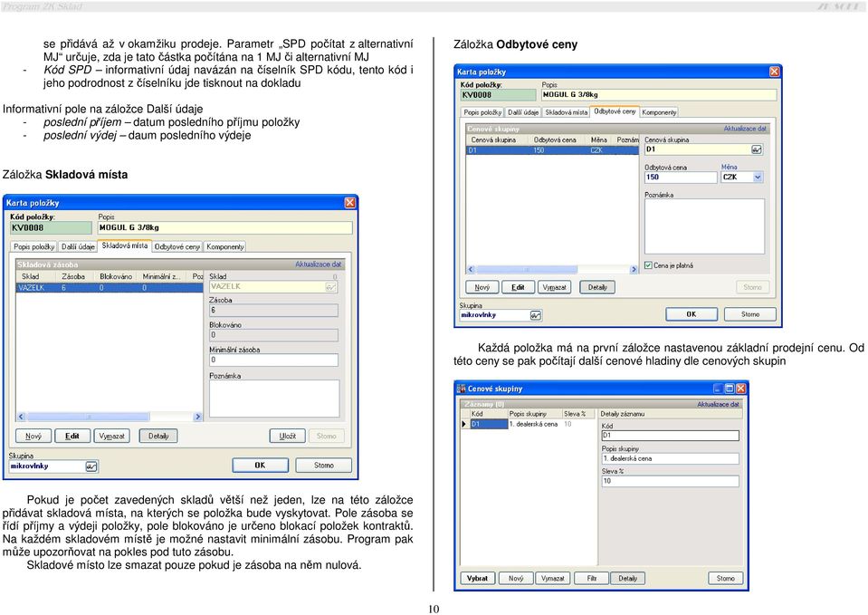Viewport: 868px width, 615px height.
Task: Switch to Popis položky tab in Skladová zásoba dialog
Action: [x=33, y=246]
